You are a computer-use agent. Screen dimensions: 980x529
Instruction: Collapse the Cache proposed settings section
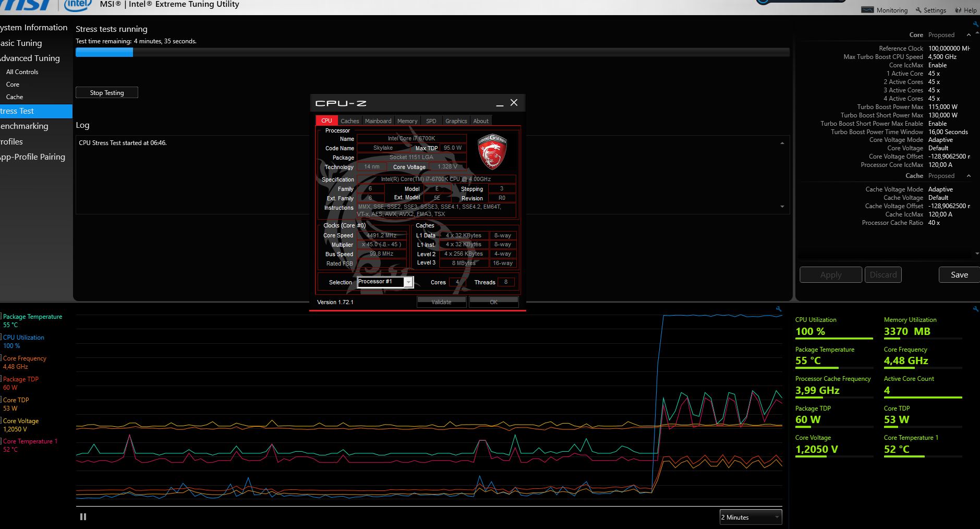[969, 176]
